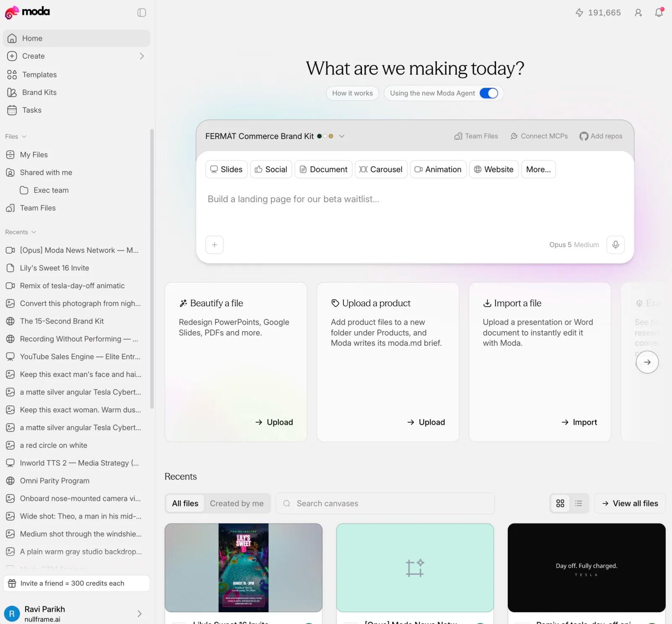672x624 pixels.
Task: Click Upload on Upload a product card
Action: point(426,422)
